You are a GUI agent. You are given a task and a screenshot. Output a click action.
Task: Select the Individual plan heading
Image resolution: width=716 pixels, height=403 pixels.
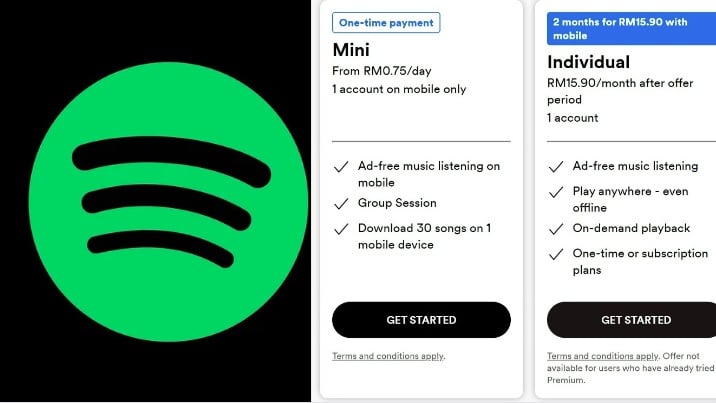point(588,62)
